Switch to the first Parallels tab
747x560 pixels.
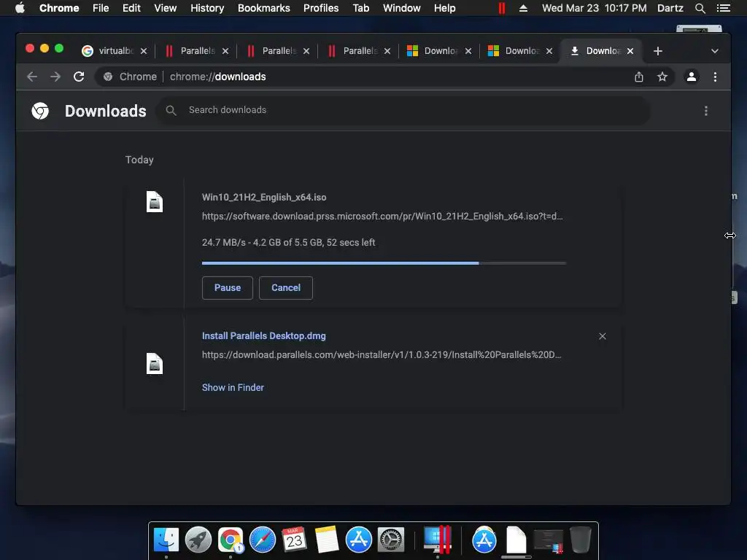click(x=196, y=51)
